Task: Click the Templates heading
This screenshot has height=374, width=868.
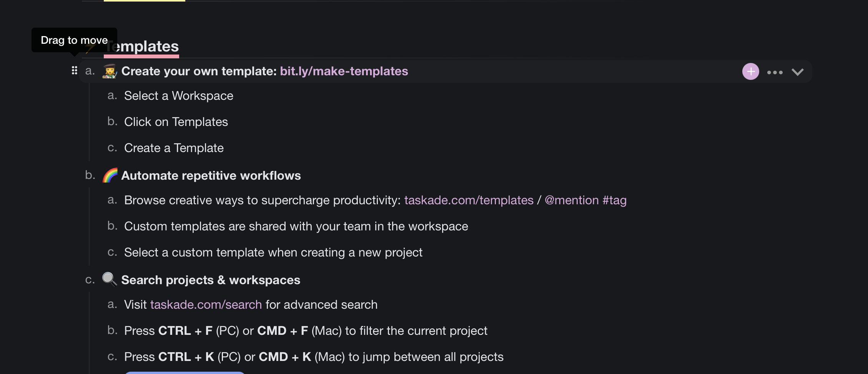Action: pos(146,47)
